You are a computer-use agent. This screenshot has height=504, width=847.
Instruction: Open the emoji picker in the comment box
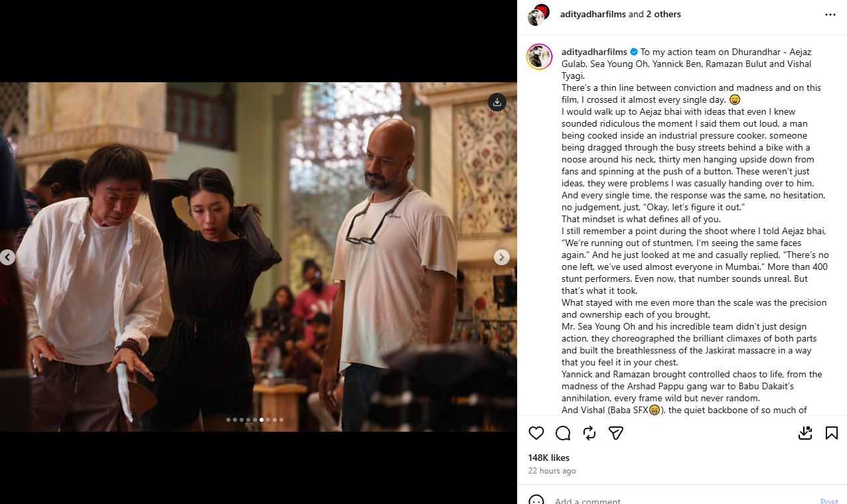[x=536, y=501]
